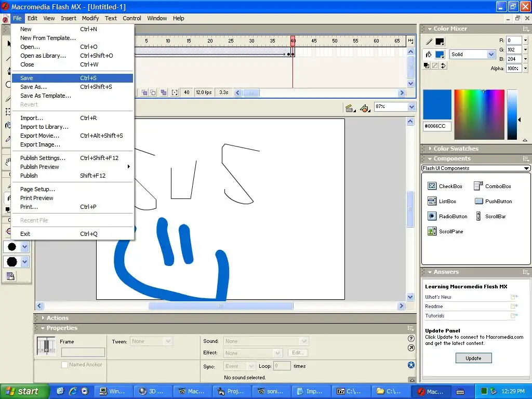Open Publish Settings... from File menu

(72, 158)
